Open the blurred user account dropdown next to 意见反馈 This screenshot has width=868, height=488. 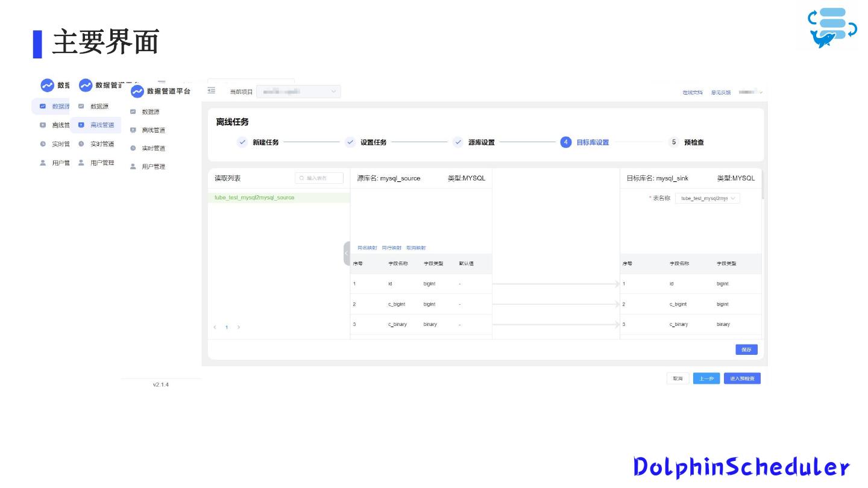coord(750,92)
